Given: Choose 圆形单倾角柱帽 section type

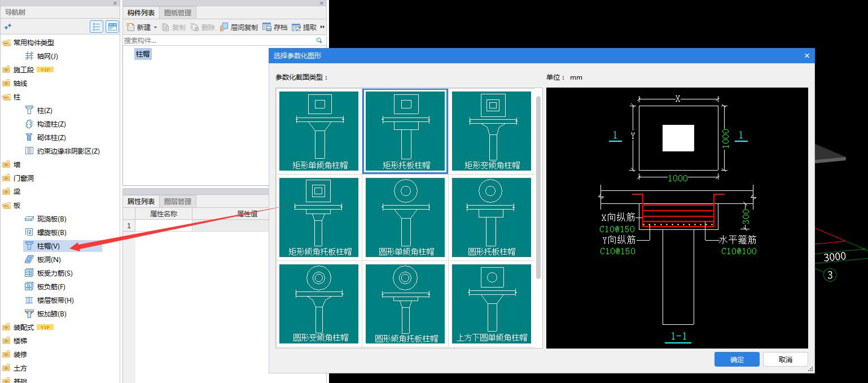Looking at the screenshot, I should [x=405, y=217].
